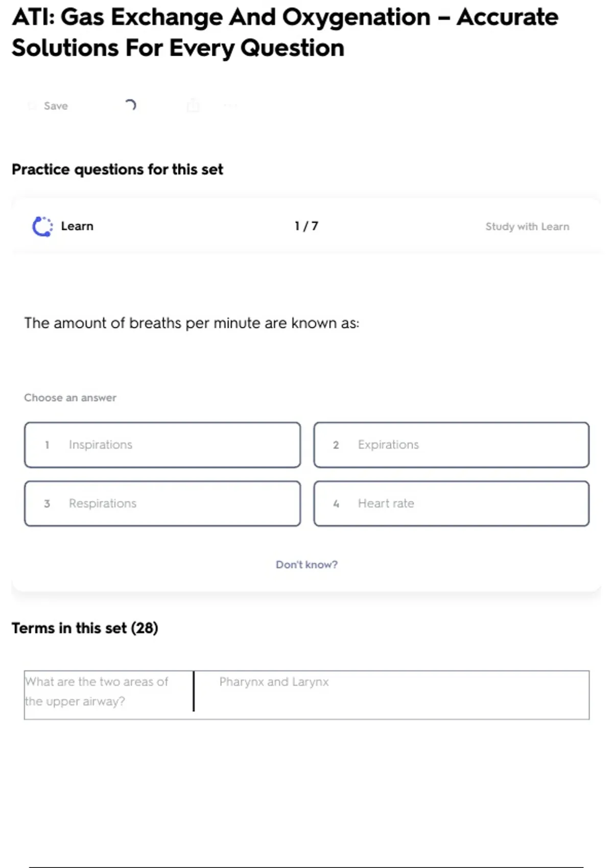Click the Save bookmark icon
The width and height of the screenshot is (613, 868).
tap(32, 106)
